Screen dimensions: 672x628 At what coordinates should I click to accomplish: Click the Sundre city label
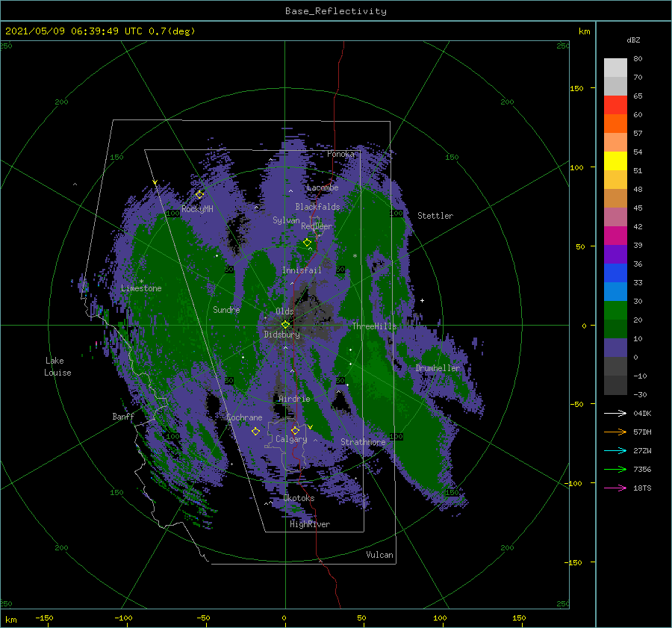point(226,309)
